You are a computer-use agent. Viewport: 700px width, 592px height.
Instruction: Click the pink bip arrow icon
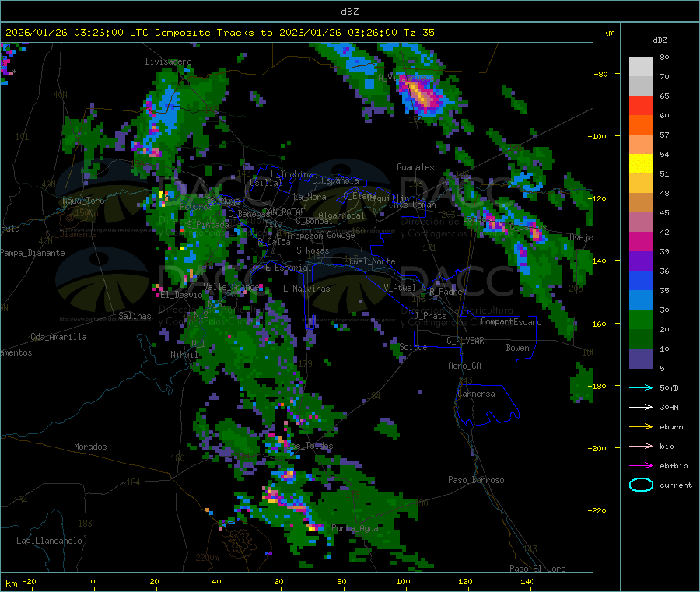click(x=641, y=446)
